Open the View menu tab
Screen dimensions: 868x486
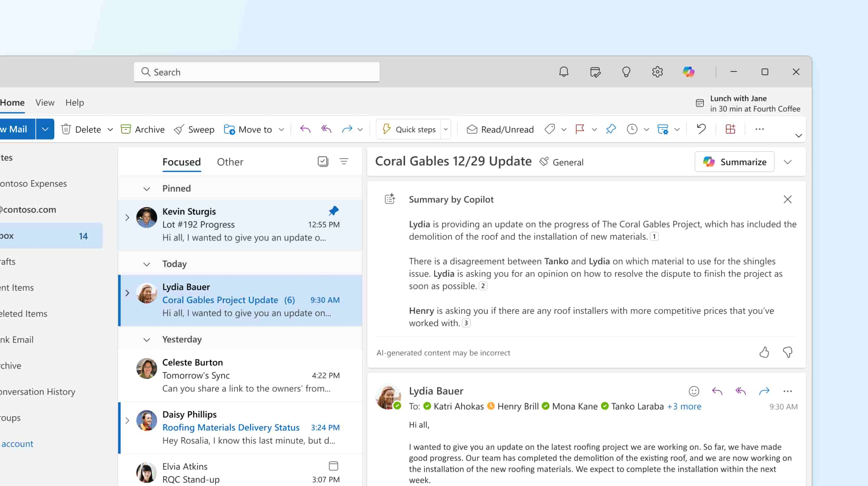pos(45,102)
